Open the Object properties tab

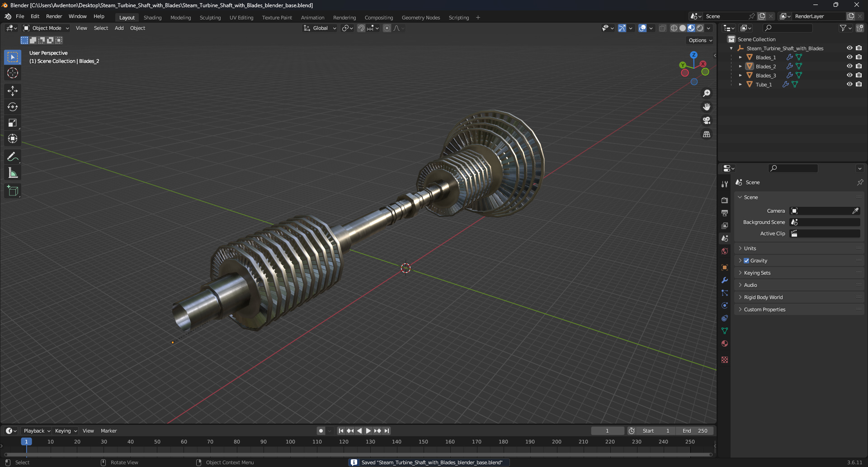click(x=725, y=267)
